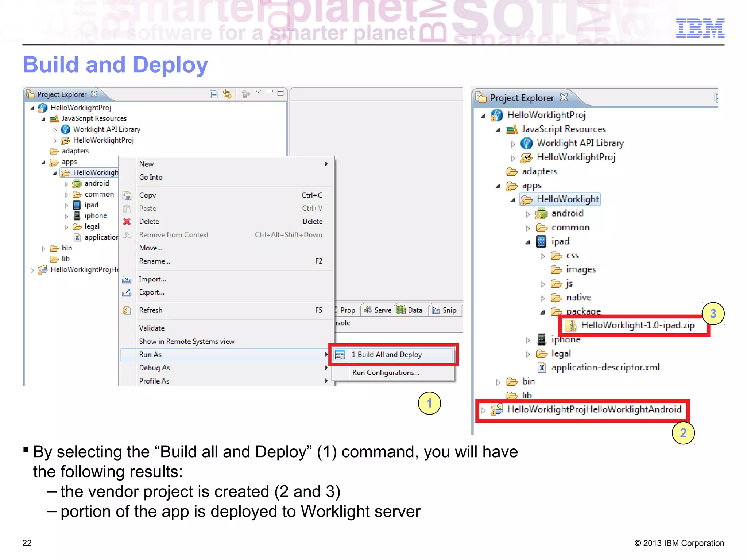Select images folder under ipad
The height and width of the screenshot is (560, 747).
(x=581, y=270)
